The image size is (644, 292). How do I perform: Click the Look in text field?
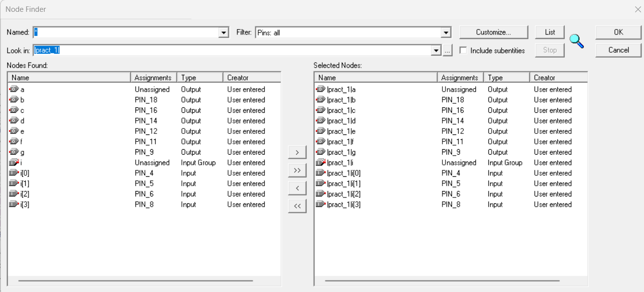[232, 50]
